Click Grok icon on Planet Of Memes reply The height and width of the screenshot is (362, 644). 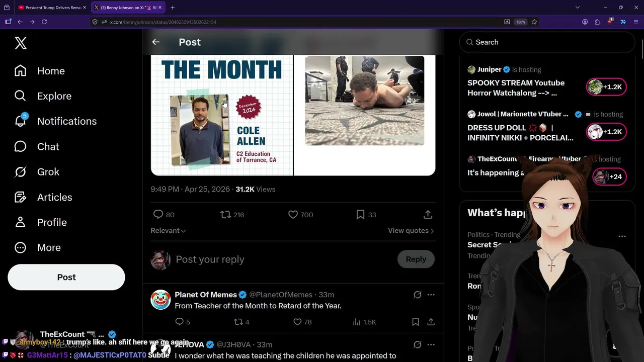417,295
